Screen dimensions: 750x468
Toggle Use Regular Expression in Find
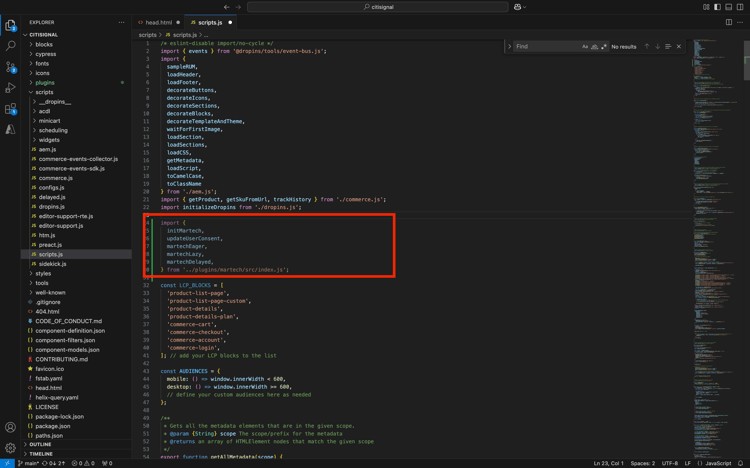(x=604, y=46)
